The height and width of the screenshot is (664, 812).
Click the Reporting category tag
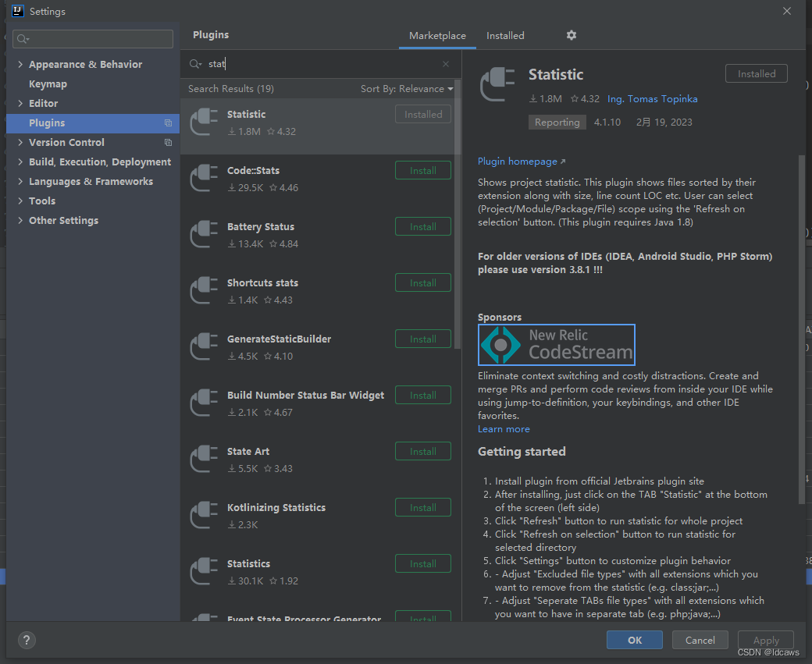point(557,123)
